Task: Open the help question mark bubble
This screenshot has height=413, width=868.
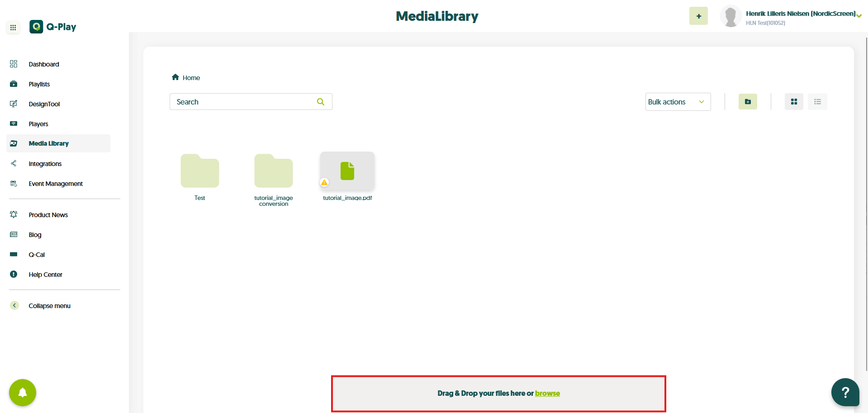Action: click(845, 392)
